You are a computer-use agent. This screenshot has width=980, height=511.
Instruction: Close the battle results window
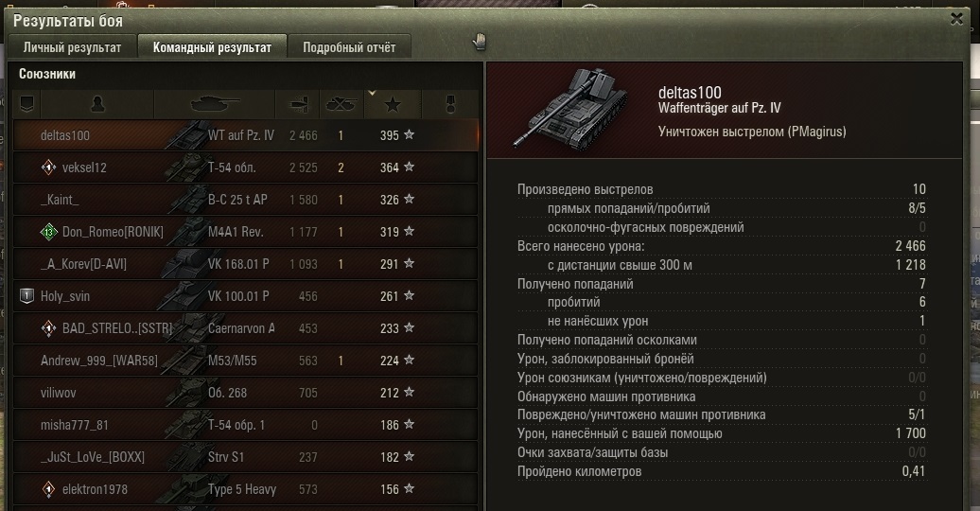pos(956,19)
